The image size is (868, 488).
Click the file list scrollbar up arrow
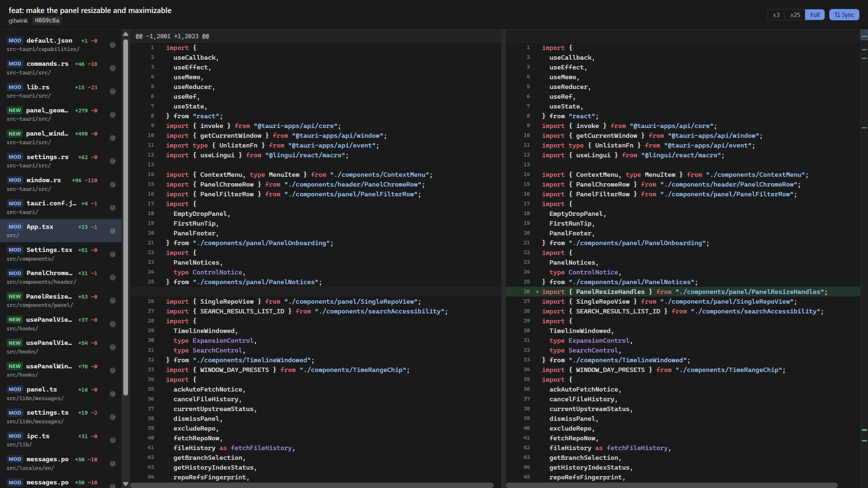125,34
